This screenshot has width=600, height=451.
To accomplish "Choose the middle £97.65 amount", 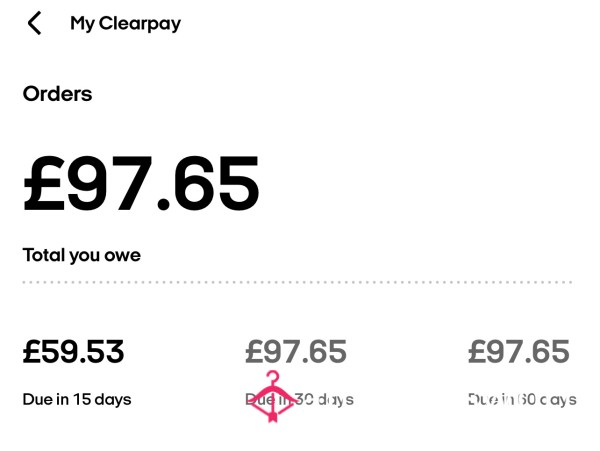I will [296, 352].
